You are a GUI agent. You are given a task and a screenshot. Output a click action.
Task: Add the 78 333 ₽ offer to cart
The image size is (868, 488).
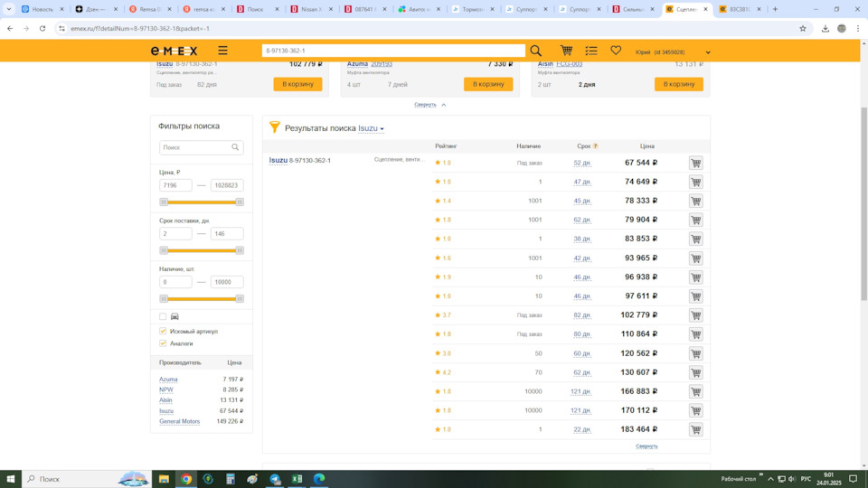[696, 201]
